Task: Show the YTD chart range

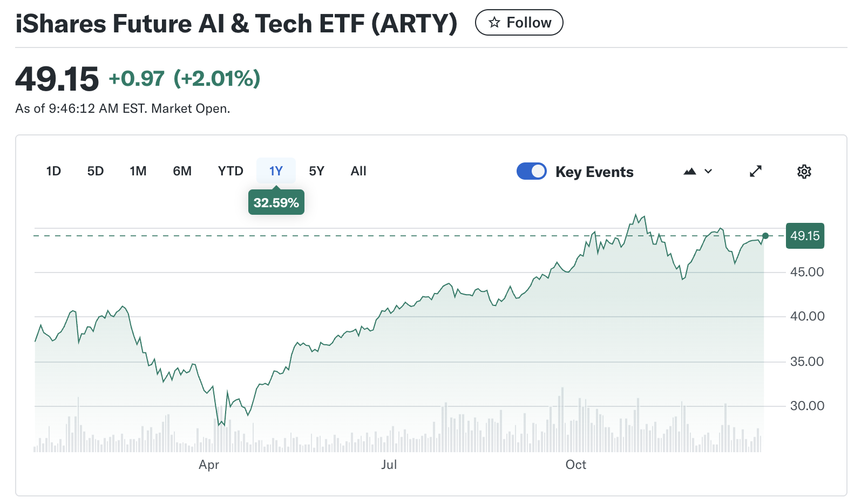Action: click(230, 171)
